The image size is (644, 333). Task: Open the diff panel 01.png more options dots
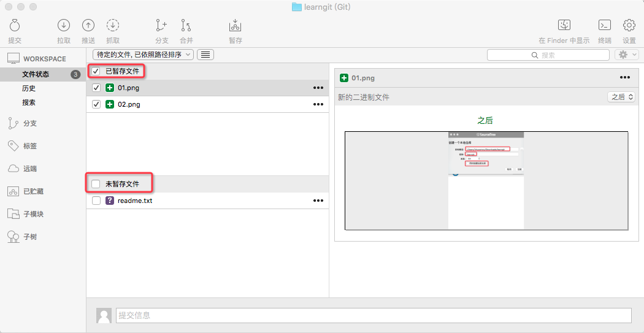[625, 78]
